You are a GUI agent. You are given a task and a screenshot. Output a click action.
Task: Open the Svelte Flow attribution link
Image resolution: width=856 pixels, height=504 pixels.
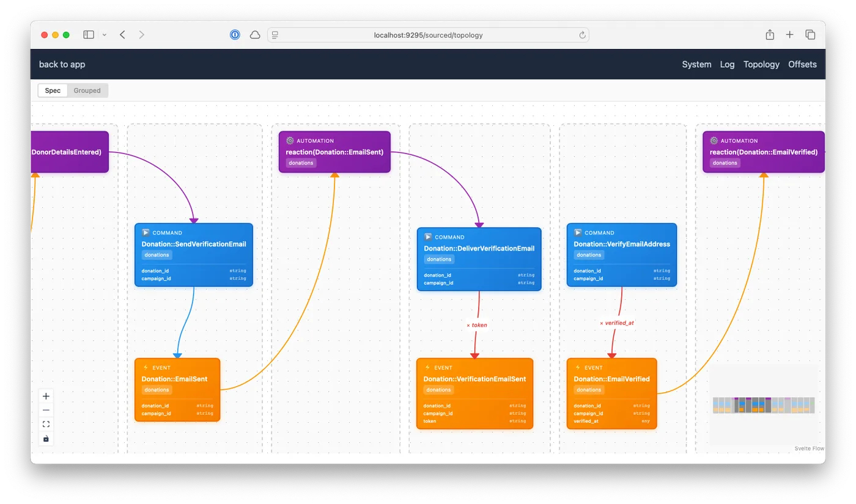click(x=809, y=448)
